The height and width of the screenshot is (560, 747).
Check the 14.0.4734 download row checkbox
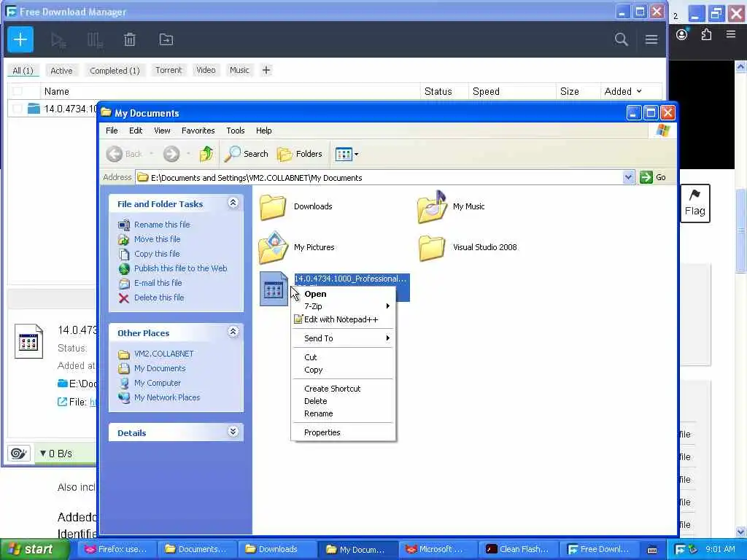[18, 109]
